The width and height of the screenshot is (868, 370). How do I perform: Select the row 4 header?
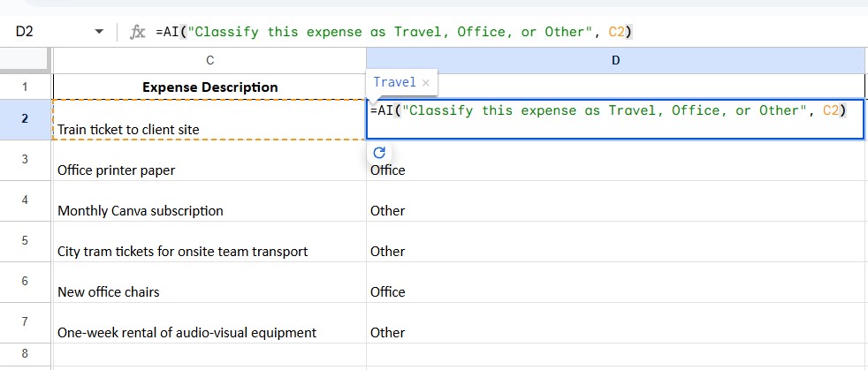tap(25, 200)
